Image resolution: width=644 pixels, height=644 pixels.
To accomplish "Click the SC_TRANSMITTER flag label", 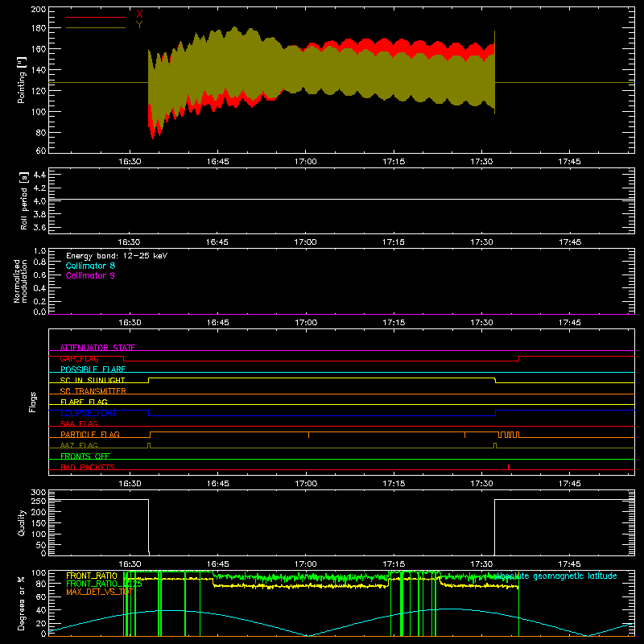I will 93,390.
